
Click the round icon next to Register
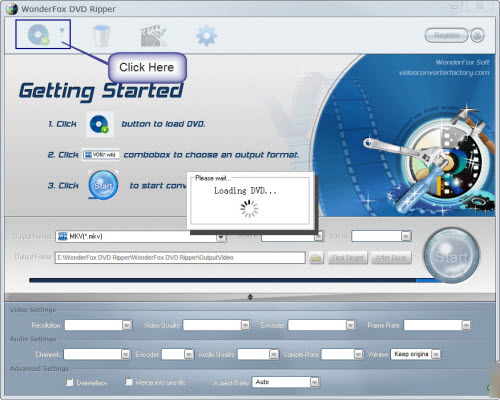click(x=477, y=35)
